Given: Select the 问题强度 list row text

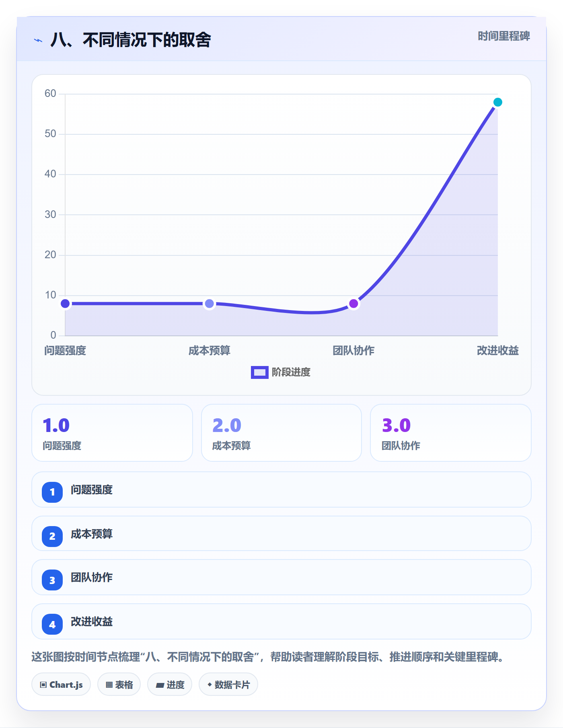Looking at the screenshot, I should pos(92,490).
